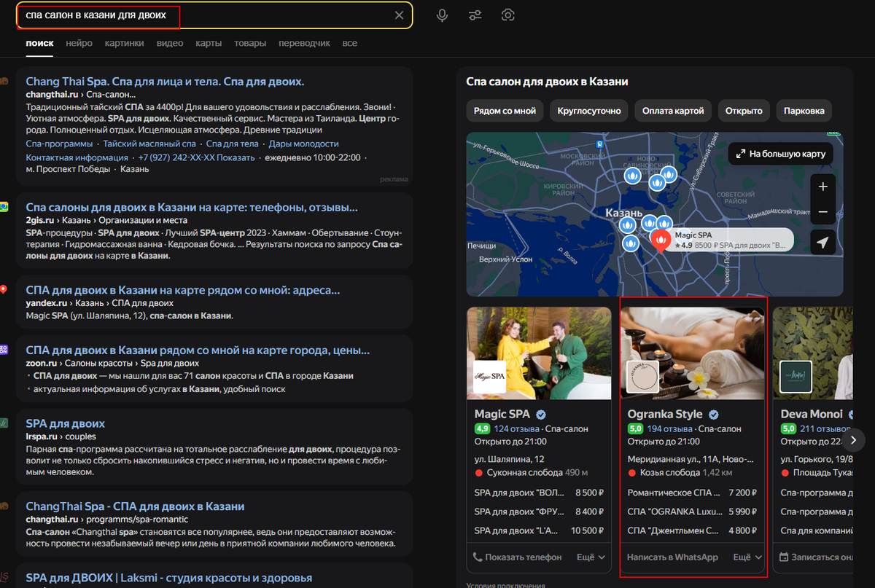Click the Deva Monoi green logo

pos(796,377)
